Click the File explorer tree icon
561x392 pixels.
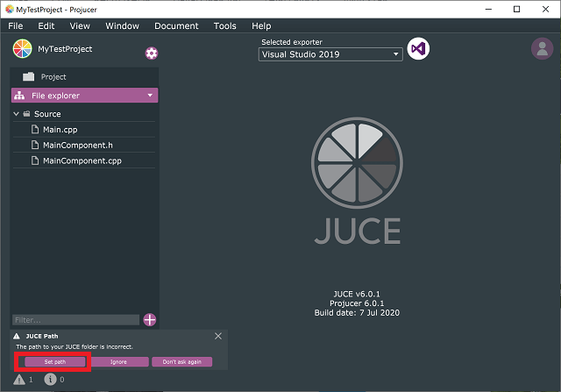click(x=19, y=96)
